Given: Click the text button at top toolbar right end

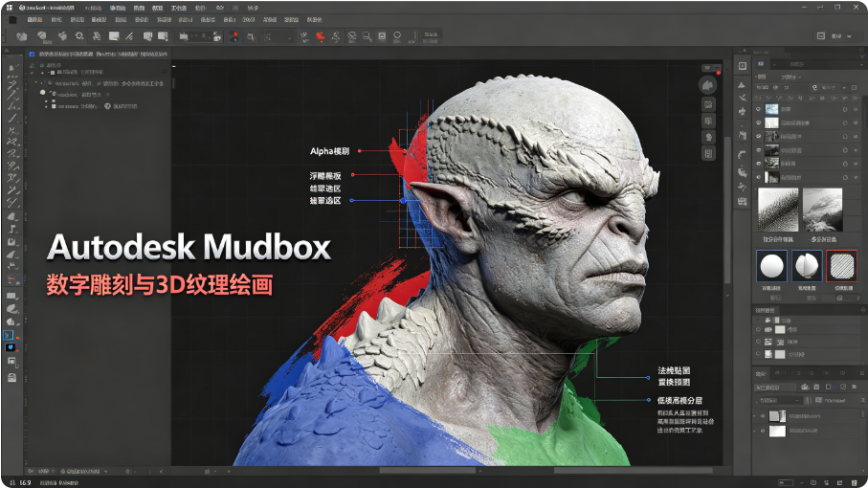Looking at the screenshot, I should (x=431, y=37).
